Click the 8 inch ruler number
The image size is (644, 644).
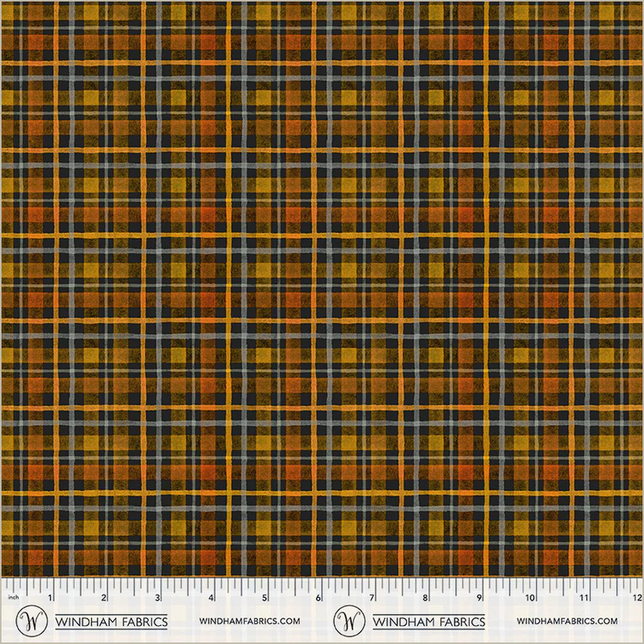pos(425,598)
